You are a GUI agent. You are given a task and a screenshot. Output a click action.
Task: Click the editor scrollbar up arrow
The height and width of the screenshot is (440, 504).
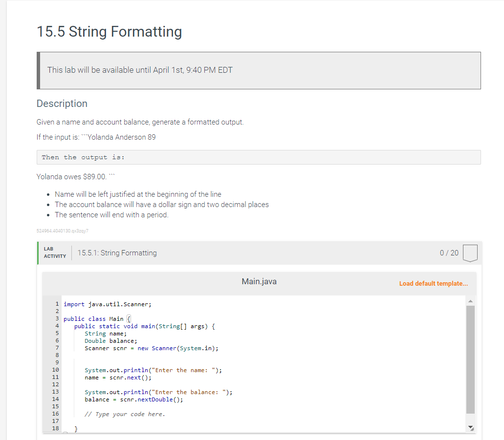(470, 301)
